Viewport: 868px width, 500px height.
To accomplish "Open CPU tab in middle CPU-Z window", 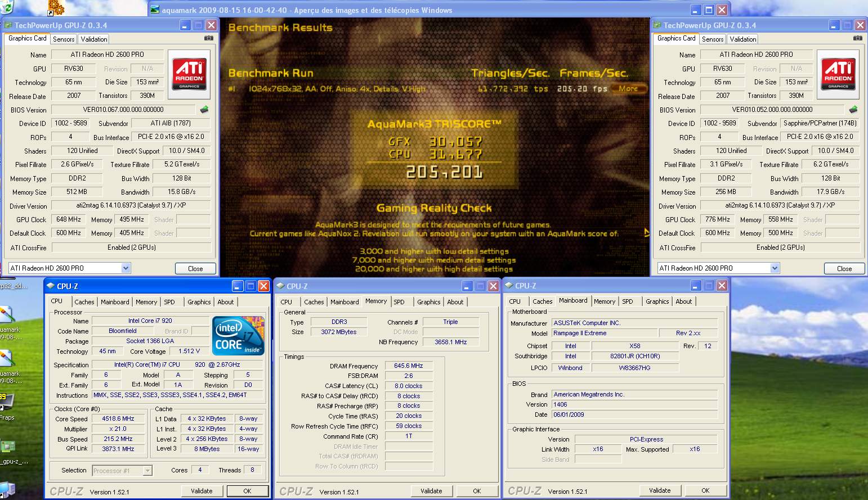I will click(x=287, y=302).
